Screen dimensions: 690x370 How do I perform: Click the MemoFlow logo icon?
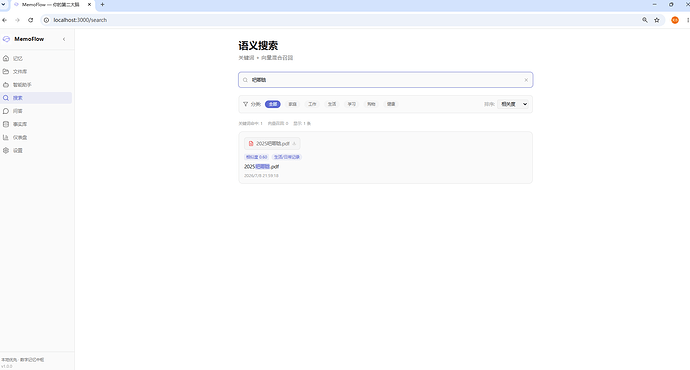click(x=6, y=39)
